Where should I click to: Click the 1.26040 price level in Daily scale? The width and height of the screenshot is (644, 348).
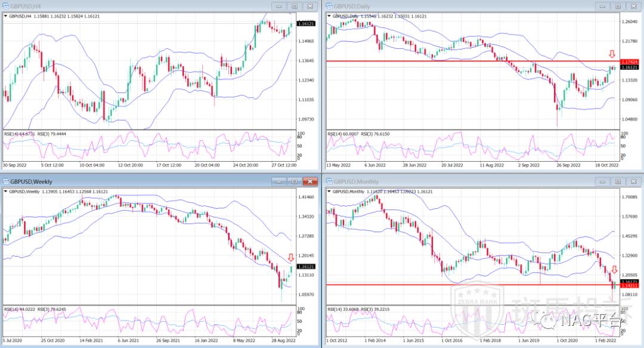[629, 22]
